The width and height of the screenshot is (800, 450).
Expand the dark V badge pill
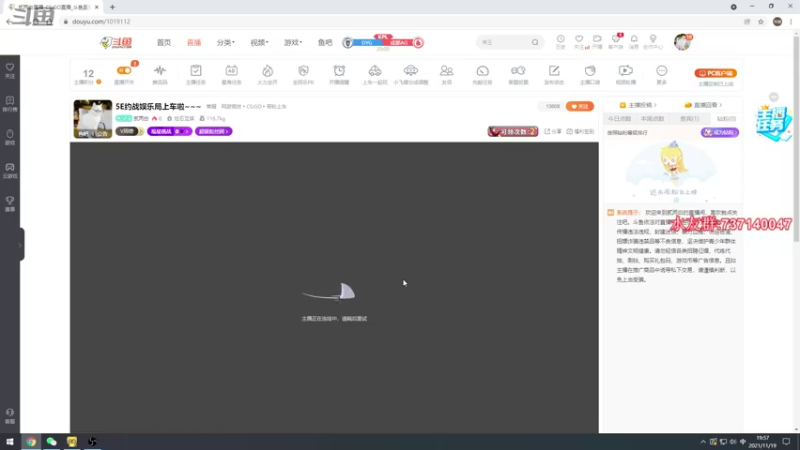click(129, 131)
